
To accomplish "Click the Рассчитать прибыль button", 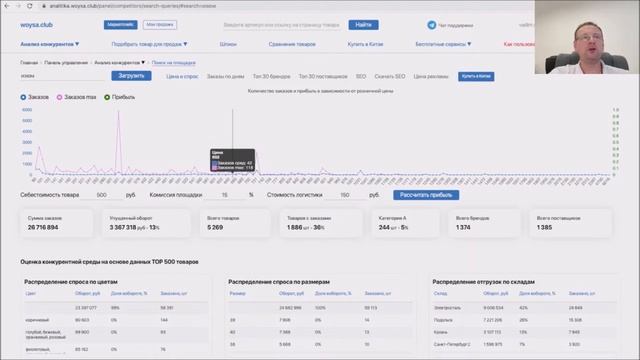I will 426,195.
